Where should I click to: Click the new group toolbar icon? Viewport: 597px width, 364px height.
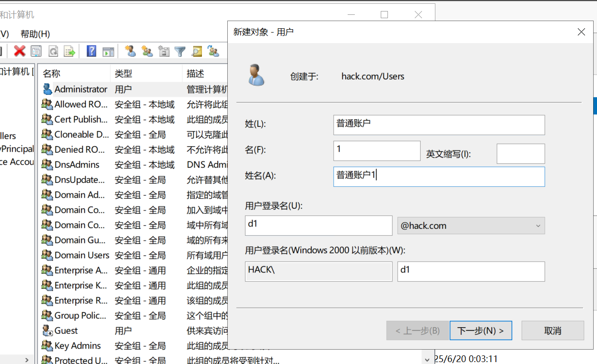point(147,51)
